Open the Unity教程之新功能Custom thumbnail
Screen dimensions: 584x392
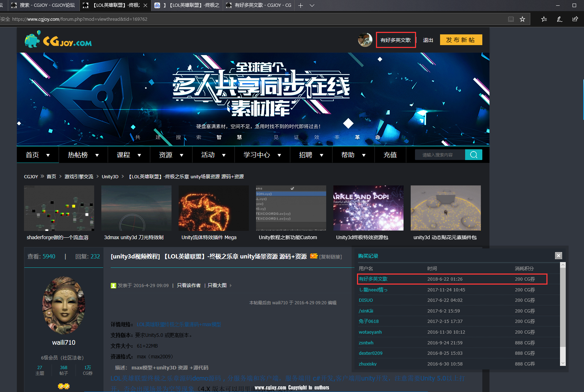(x=291, y=208)
